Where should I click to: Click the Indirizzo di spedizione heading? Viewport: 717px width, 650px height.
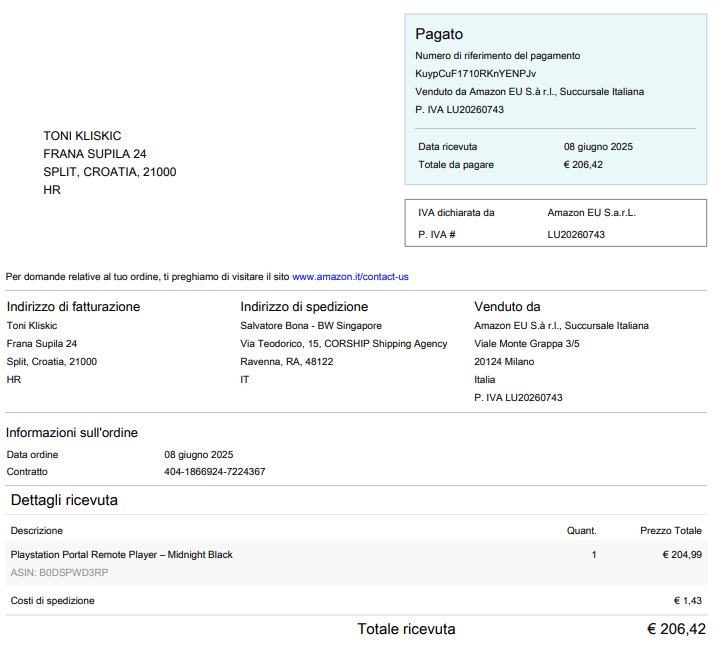click(x=304, y=307)
